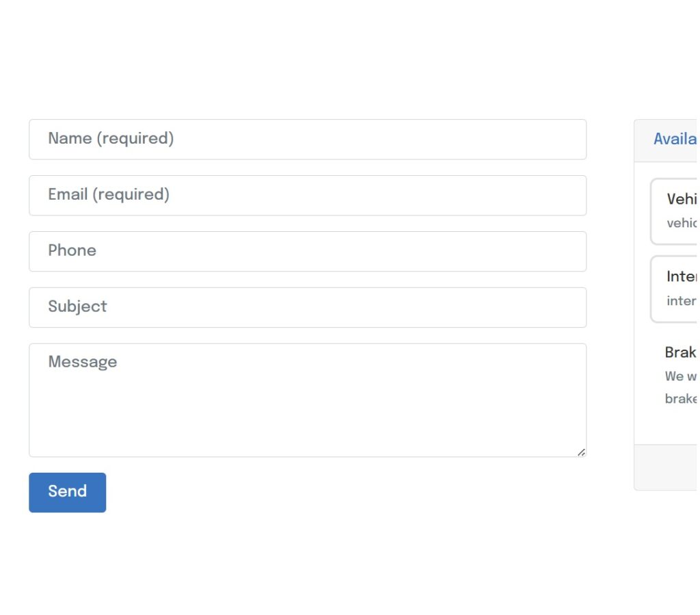Click the "inter…" description in second card
Screen dimensions: 700x615
682,301
